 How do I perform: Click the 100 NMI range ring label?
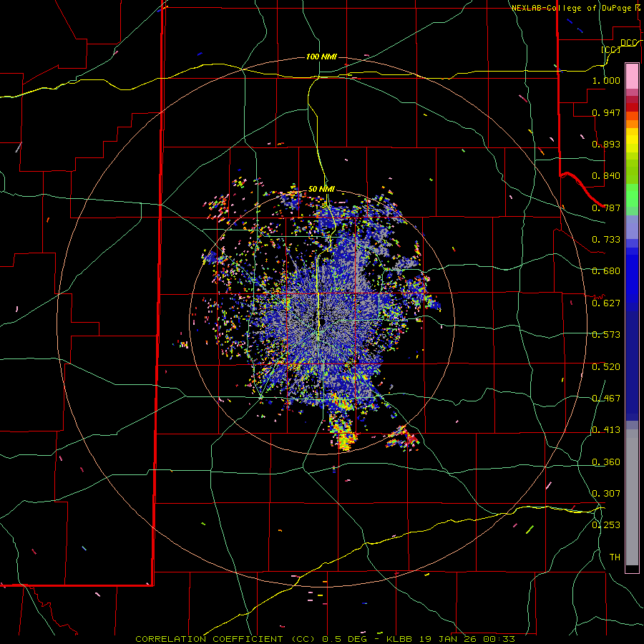point(321,57)
